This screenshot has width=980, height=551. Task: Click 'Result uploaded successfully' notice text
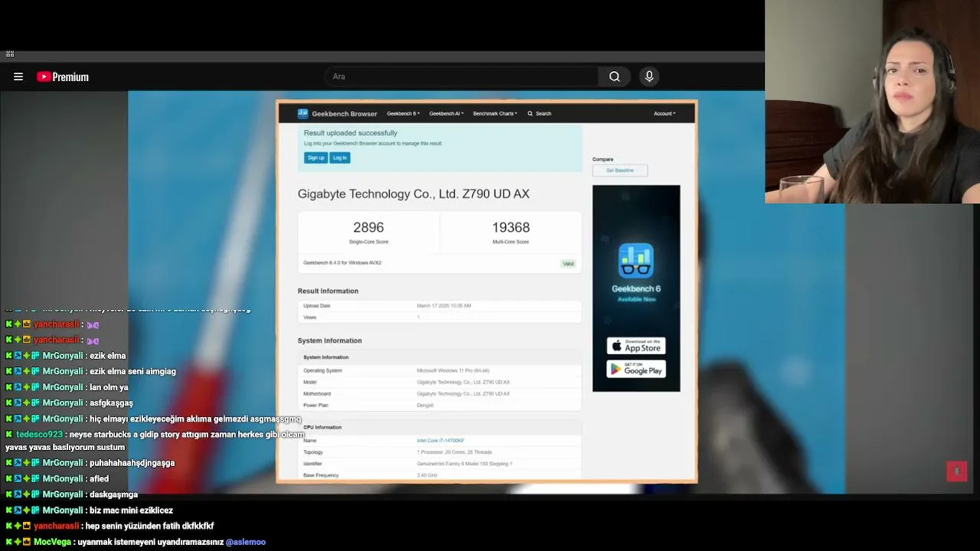(351, 133)
